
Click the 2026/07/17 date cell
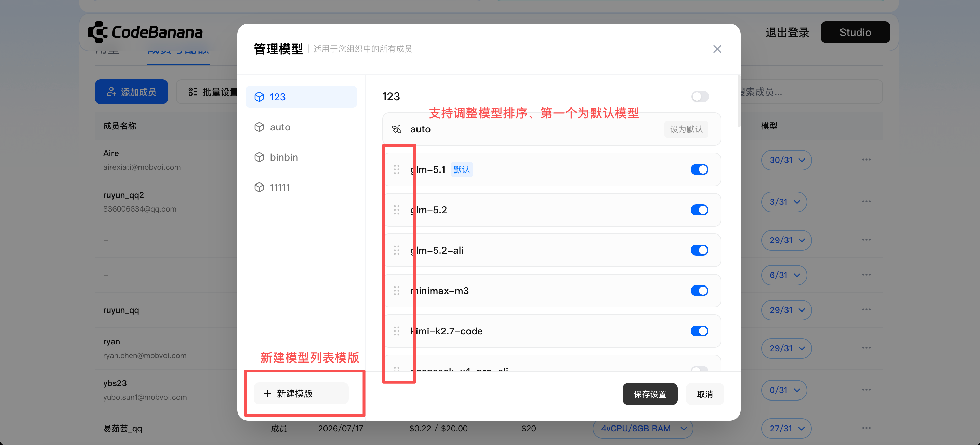(341, 428)
